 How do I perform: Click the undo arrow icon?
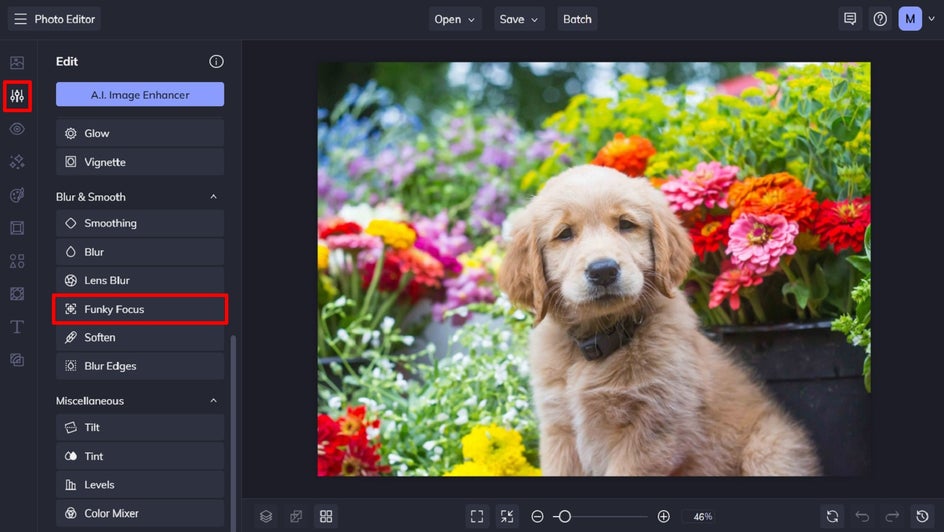[x=862, y=516]
